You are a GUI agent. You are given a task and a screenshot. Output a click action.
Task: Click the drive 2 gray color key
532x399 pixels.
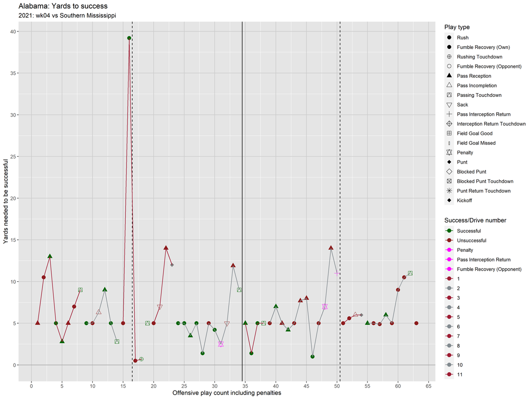[x=449, y=288]
